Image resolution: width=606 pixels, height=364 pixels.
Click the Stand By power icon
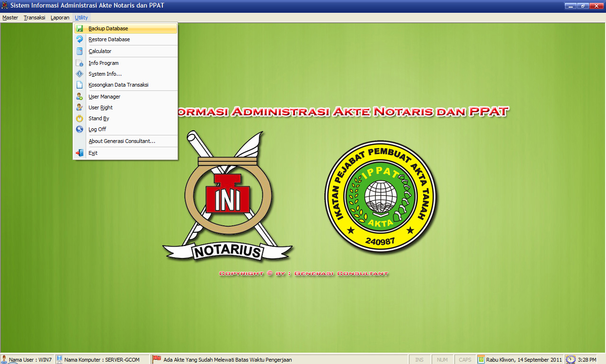[x=80, y=118]
